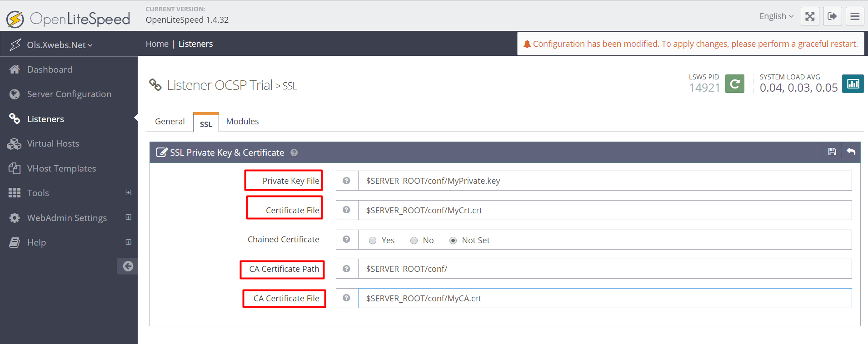The image size is (868, 344).
Task: Save SSL Private Key settings
Action: point(832,152)
